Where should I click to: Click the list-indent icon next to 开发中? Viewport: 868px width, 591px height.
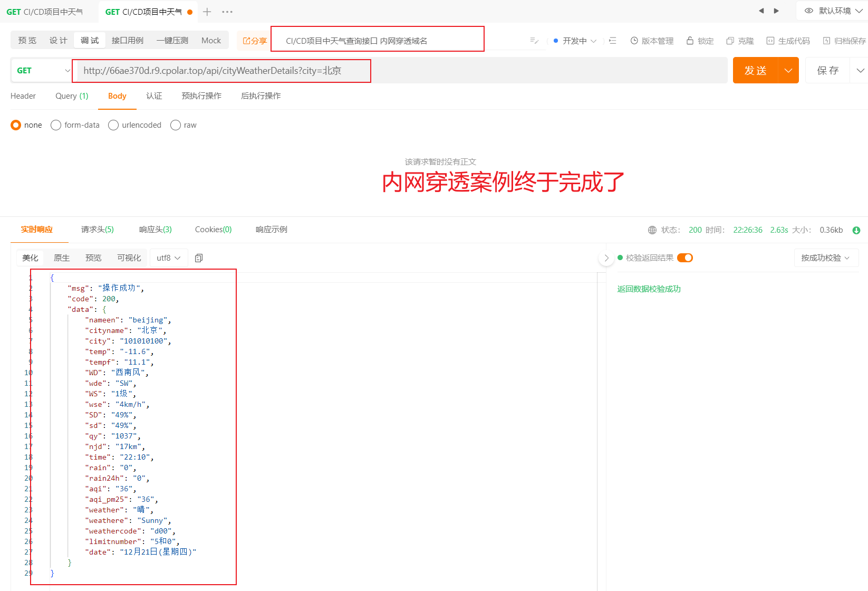tap(612, 41)
